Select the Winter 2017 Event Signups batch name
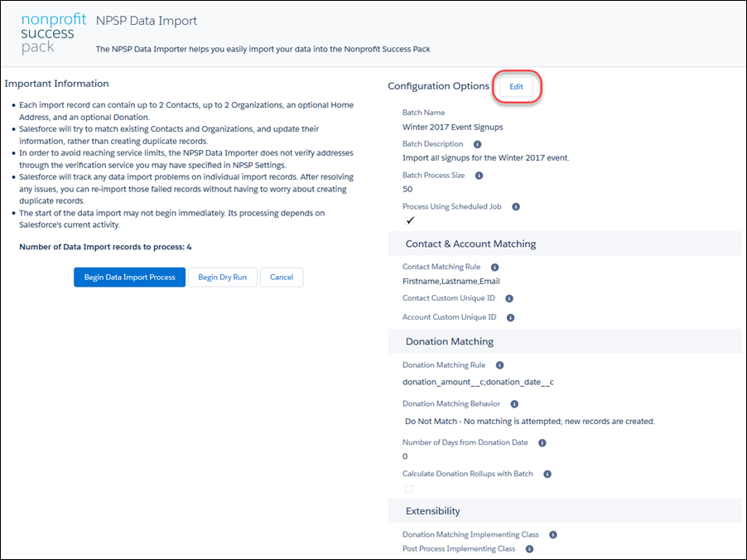Viewport: 747px width, 560px height. click(x=450, y=126)
